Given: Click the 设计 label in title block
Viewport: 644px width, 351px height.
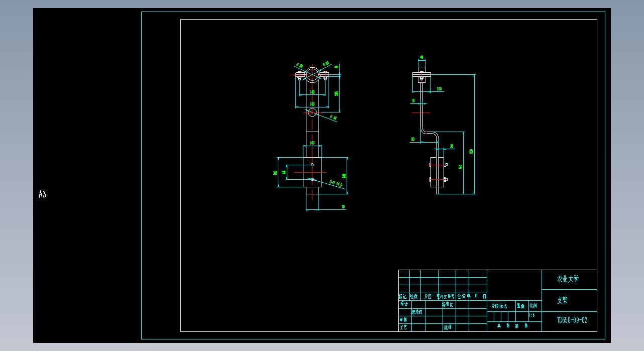Looking at the screenshot, I should (403, 304).
